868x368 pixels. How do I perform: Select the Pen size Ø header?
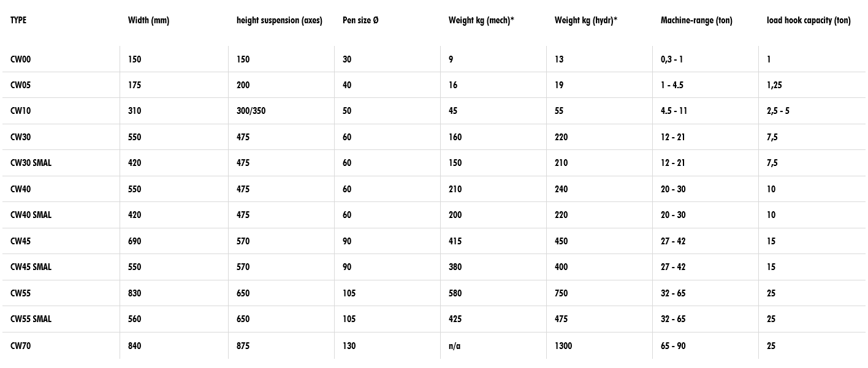coord(360,20)
